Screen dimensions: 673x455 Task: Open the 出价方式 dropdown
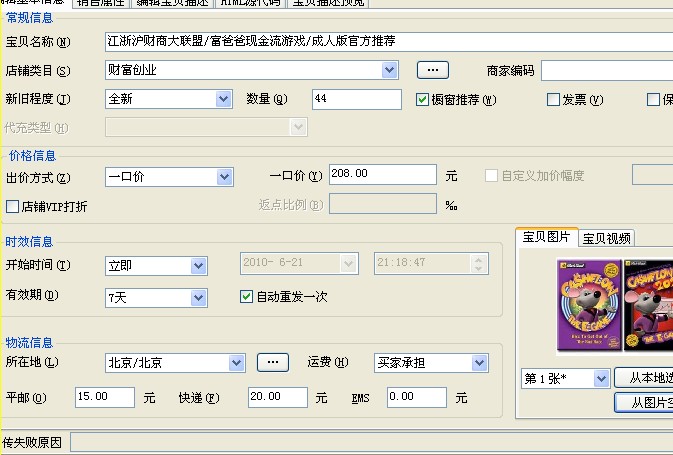click(x=224, y=177)
